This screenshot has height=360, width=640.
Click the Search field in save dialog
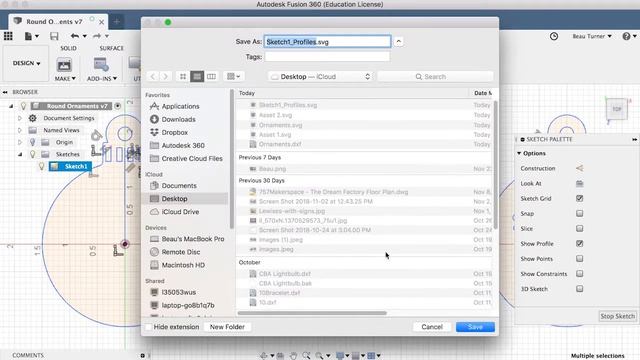coord(435,77)
